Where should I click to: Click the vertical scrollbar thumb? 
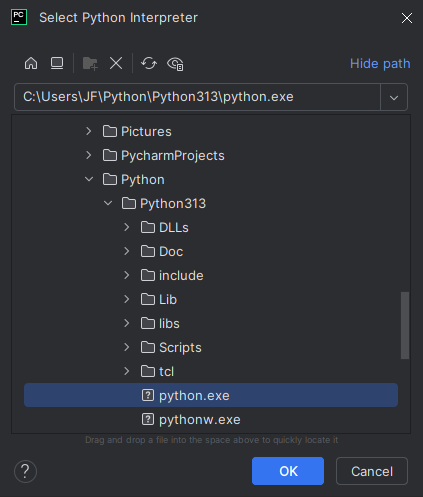pos(405,325)
